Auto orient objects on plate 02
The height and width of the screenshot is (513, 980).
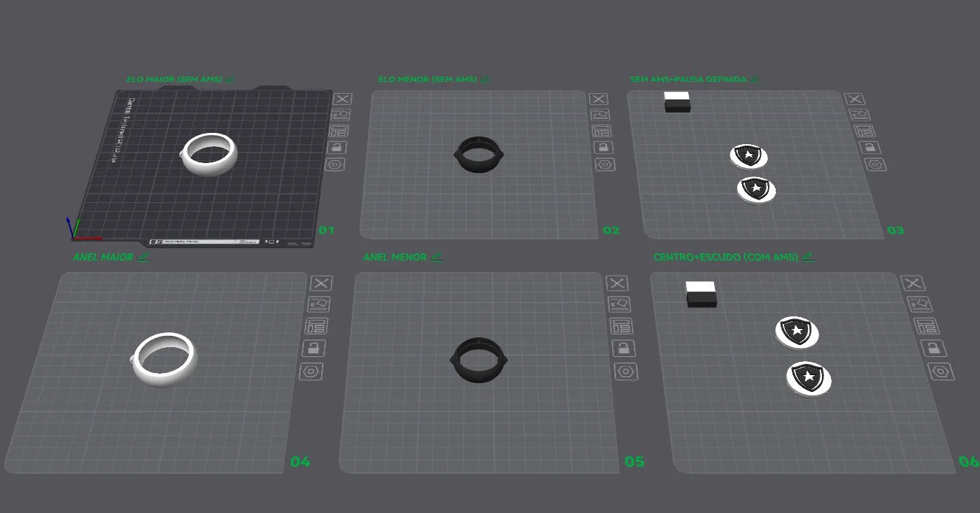tap(600, 115)
